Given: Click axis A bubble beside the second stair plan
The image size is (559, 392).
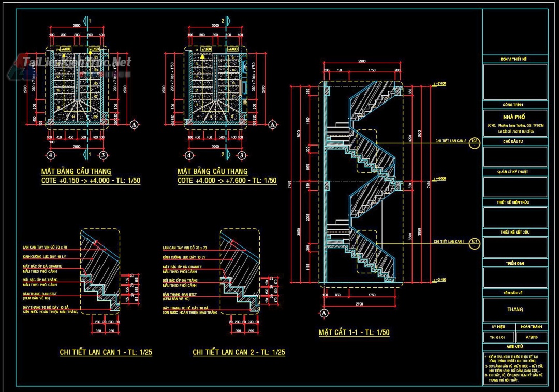Looking at the screenshot, I should (x=273, y=124).
